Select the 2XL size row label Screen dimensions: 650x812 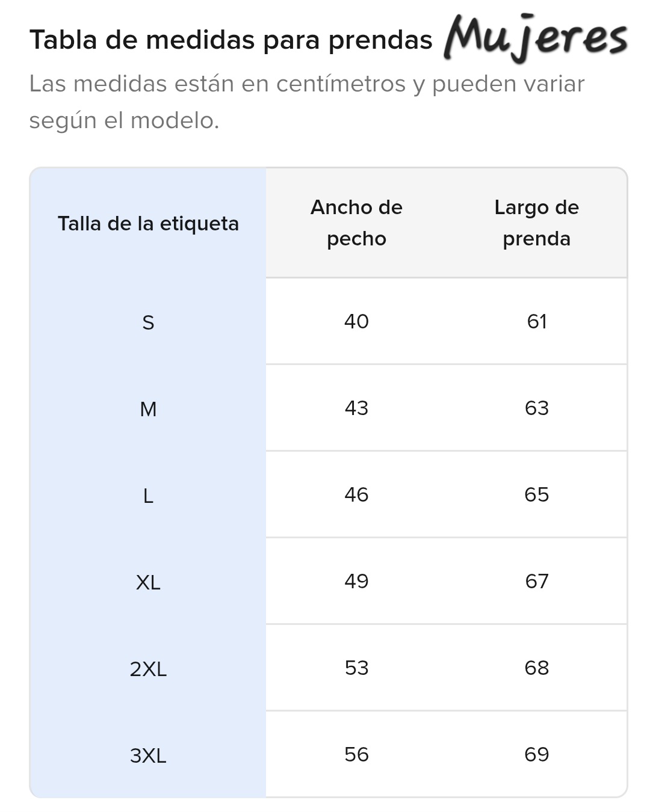tap(148, 669)
